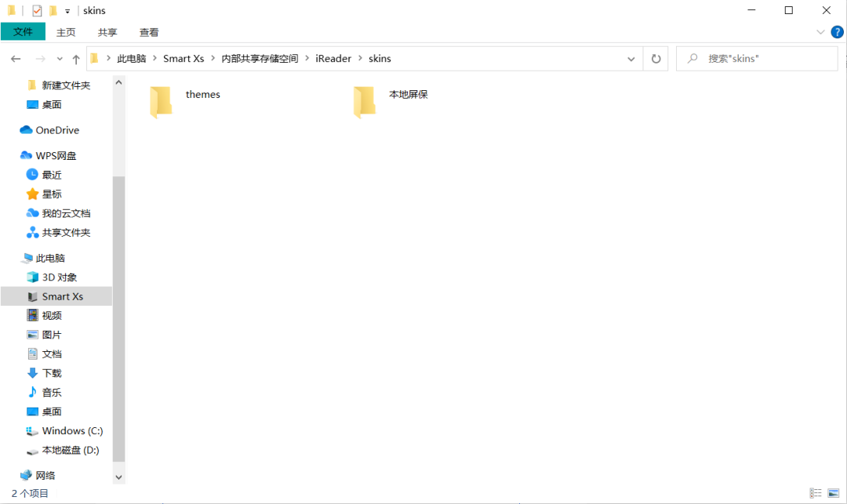Click iReader in the breadcrumb path
847x504 pixels.
coord(333,59)
